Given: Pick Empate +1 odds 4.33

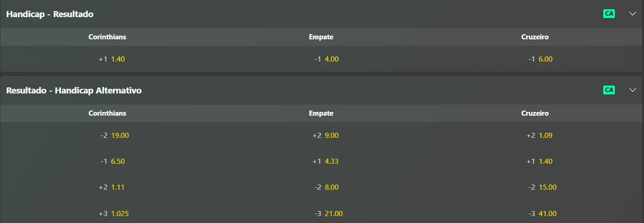Looking at the screenshot, I should [x=326, y=161].
